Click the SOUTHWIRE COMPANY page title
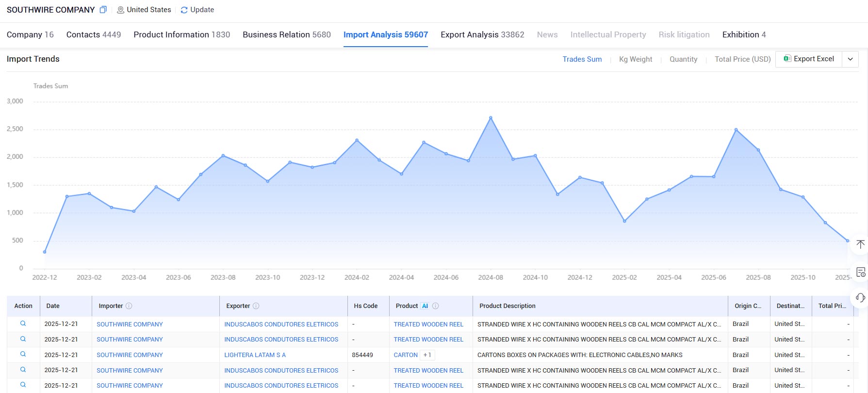Viewport: 868px width, 393px height. click(51, 10)
